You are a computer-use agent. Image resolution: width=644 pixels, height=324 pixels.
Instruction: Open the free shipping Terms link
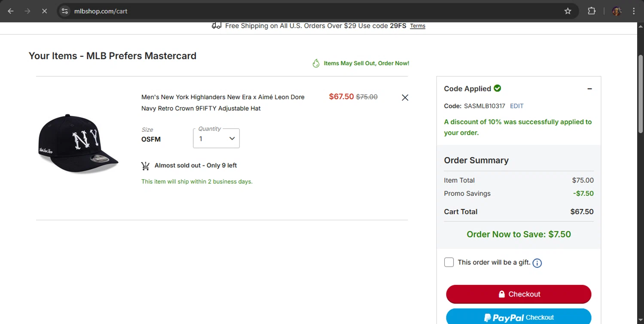click(417, 26)
